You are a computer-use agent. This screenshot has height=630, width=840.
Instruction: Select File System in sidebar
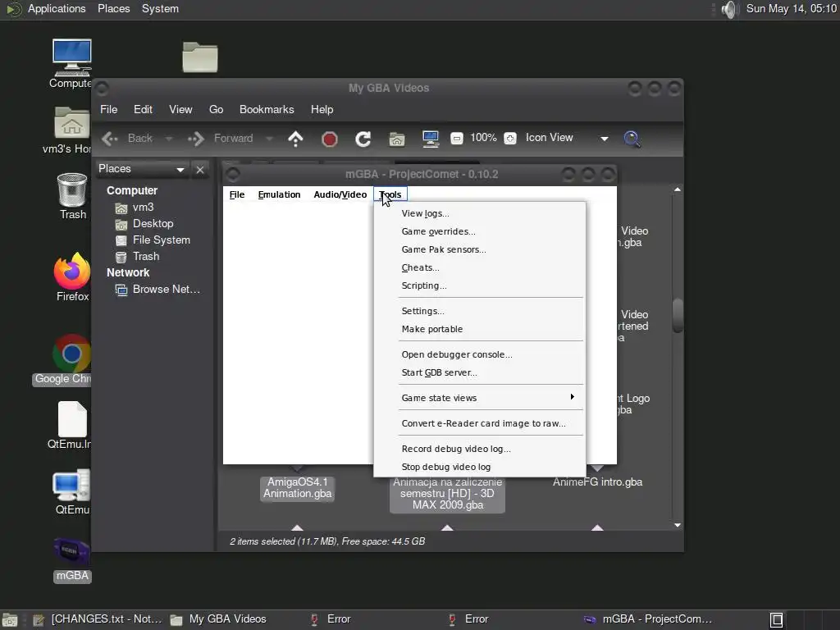(x=162, y=240)
